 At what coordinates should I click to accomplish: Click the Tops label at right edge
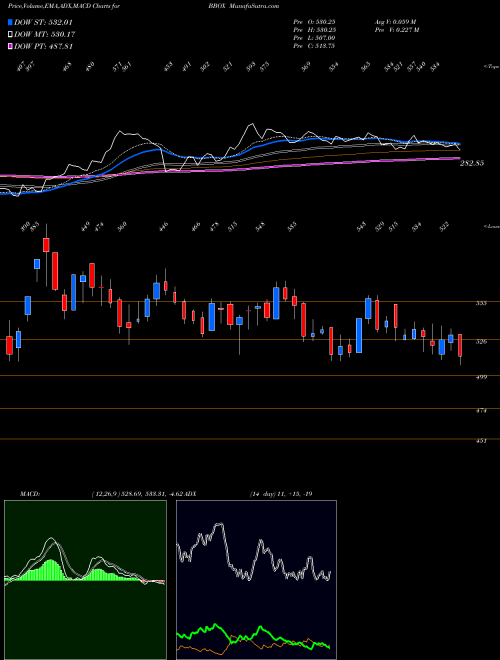click(x=491, y=67)
